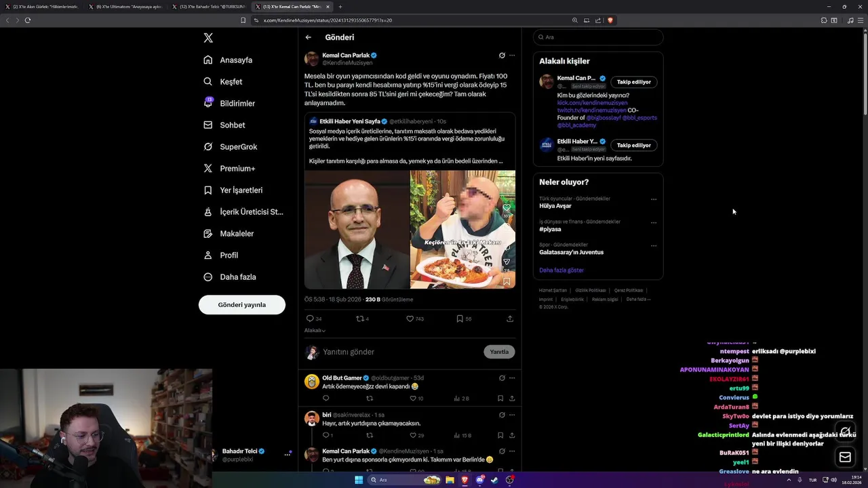This screenshot has width=868, height=488.
Task: Switch to the Ultimatom browser tab
Action: (125, 7)
